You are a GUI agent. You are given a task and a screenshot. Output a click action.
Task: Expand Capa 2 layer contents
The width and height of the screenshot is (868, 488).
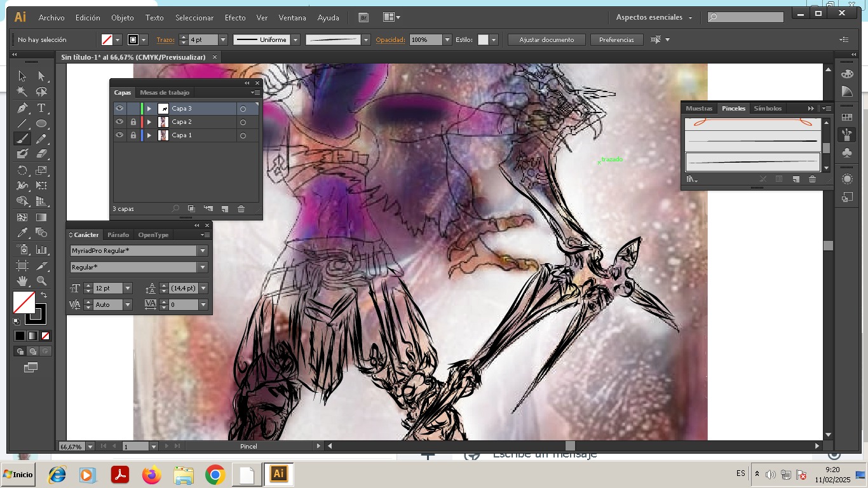pyautogui.click(x=149, y=122)
